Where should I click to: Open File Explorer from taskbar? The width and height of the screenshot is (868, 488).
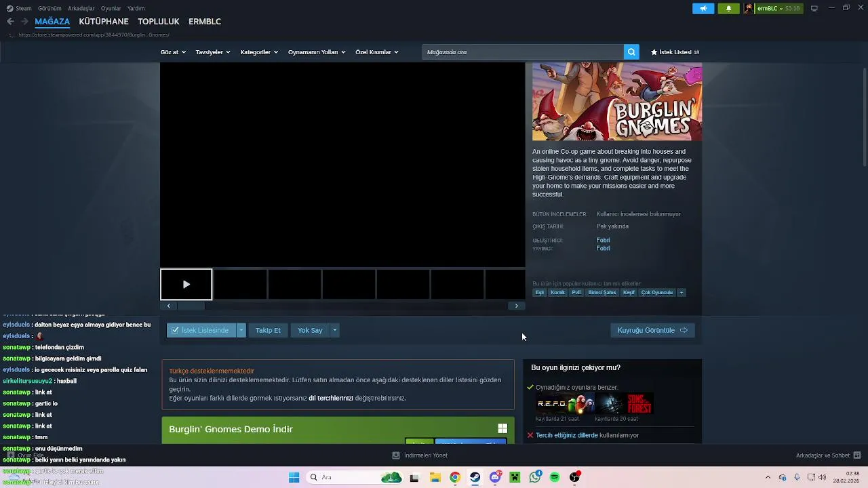(435, 477)
